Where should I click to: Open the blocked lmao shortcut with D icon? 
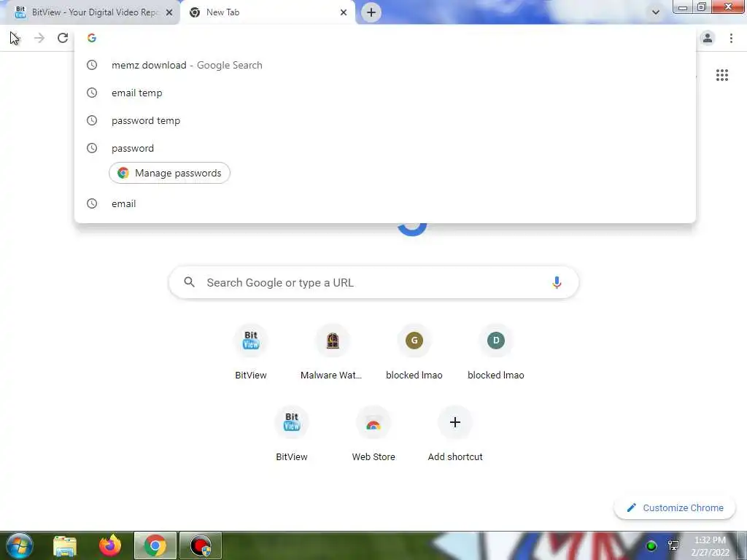[495, 352]
